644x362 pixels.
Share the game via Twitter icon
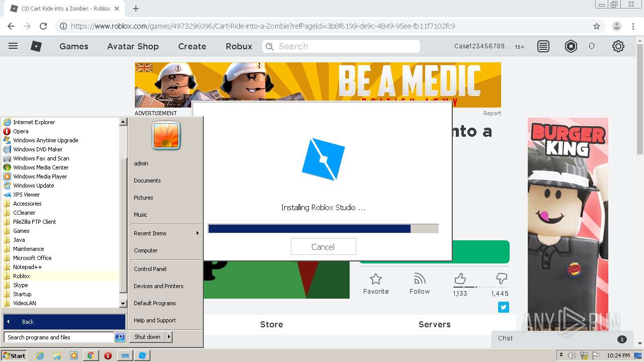504,307
